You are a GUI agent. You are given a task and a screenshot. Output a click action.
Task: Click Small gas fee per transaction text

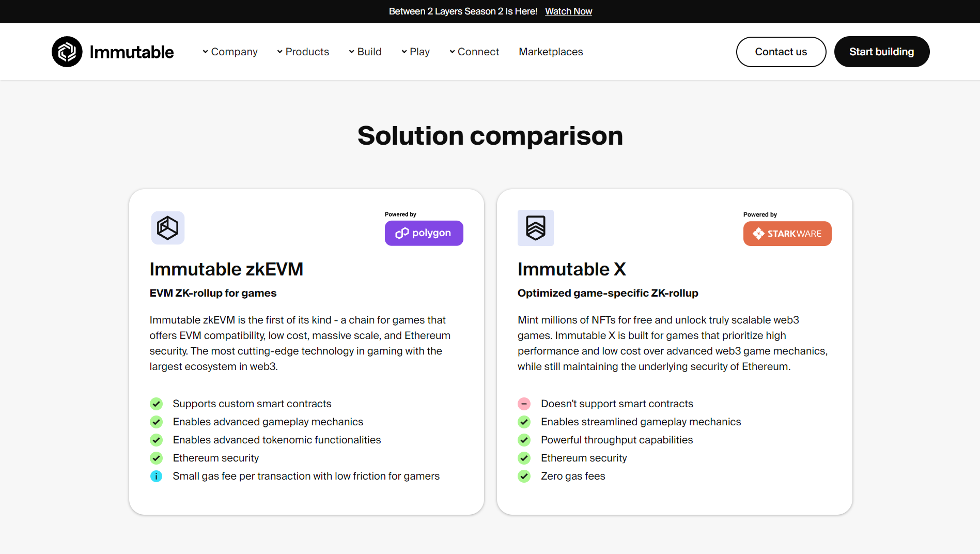click(x=306, y=476)
